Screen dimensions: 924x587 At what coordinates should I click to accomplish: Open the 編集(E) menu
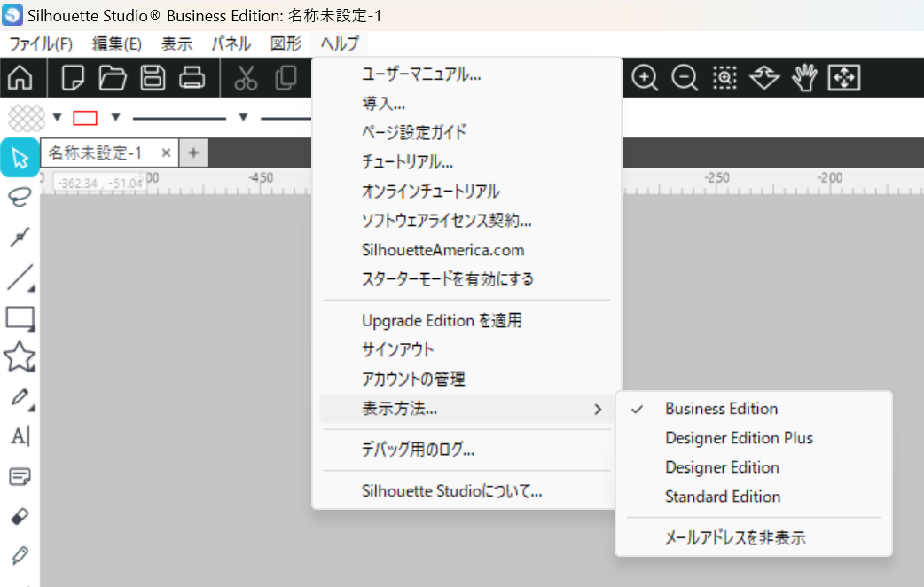(117, 43)
